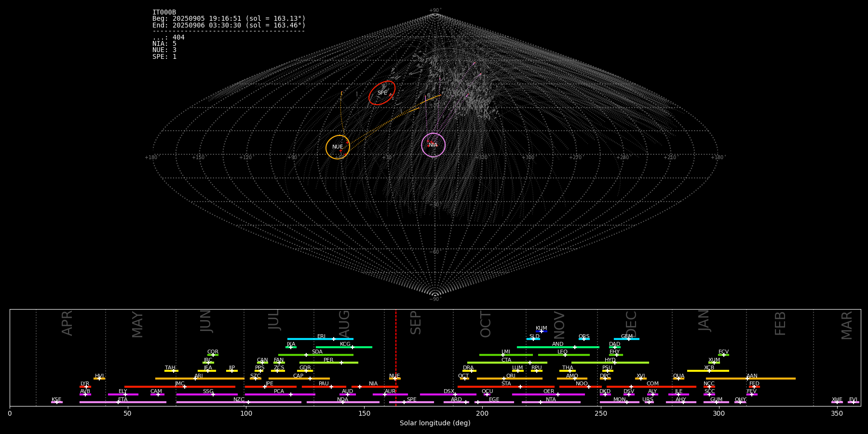Click the pink SPE bar in the timeline
This screenshot has height=434, width=868.
[x=411, y=402]
